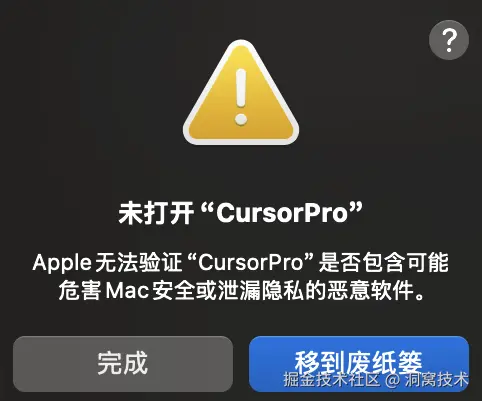The height and width of the screenshot is (401, 482).
Task: Click the yellow warning triangle icon
Action: click(x=241, y=92)
